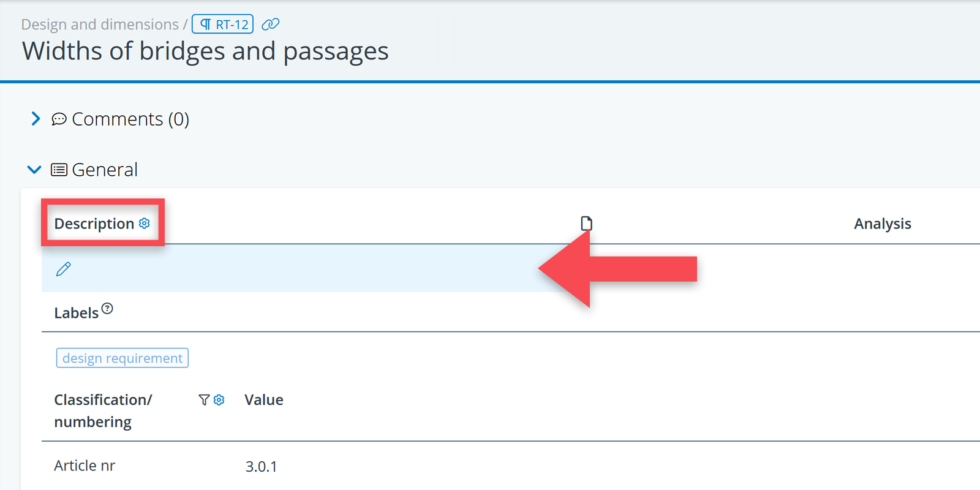Click the document icon next to Analysis
This screenshot has width=980, height=490.
pos(586,224)
